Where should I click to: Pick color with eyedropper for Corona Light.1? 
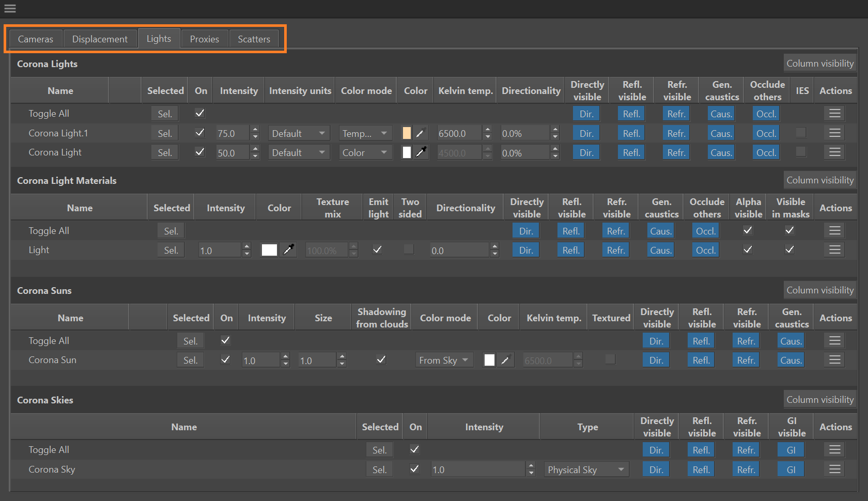pyautogui.click(x=421, y=133)
